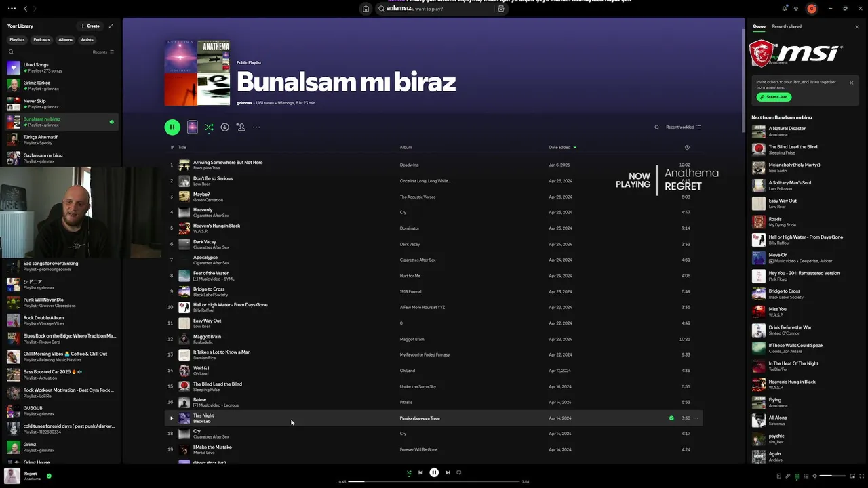Adjust the volume slider
The height and width of the screenshot is (488, 868).
(833, 476)
